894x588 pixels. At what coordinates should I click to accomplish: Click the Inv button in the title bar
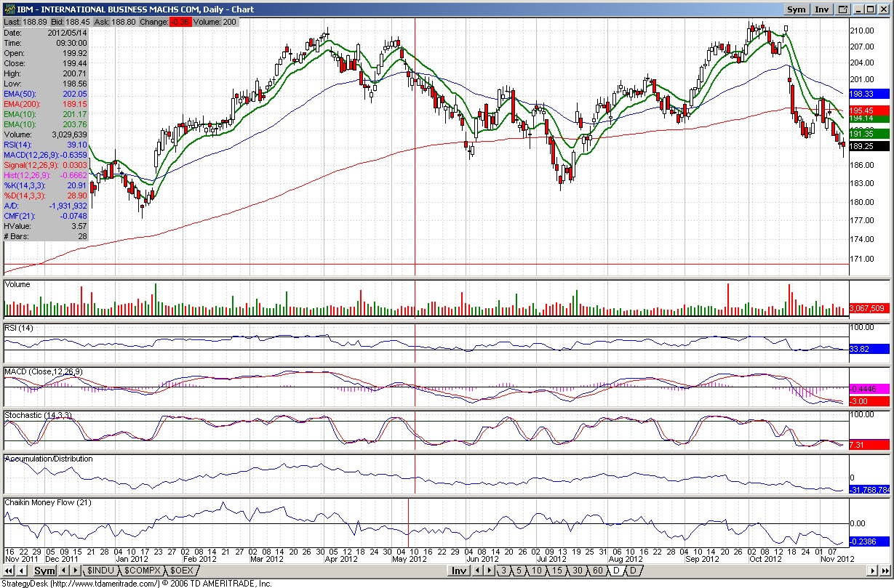[822, 9]
